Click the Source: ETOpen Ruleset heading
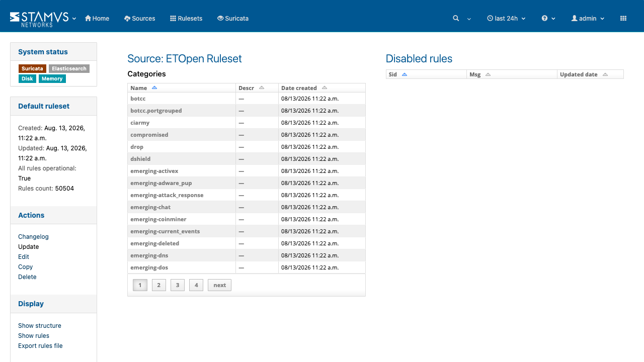Image resolution: width=644 pixels, height=362 pixels. pyautogui.click(x=185, y=59)
